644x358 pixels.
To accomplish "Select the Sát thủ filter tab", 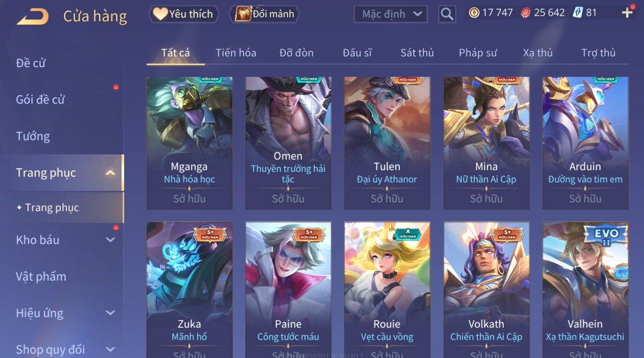I will coord(417,53).
